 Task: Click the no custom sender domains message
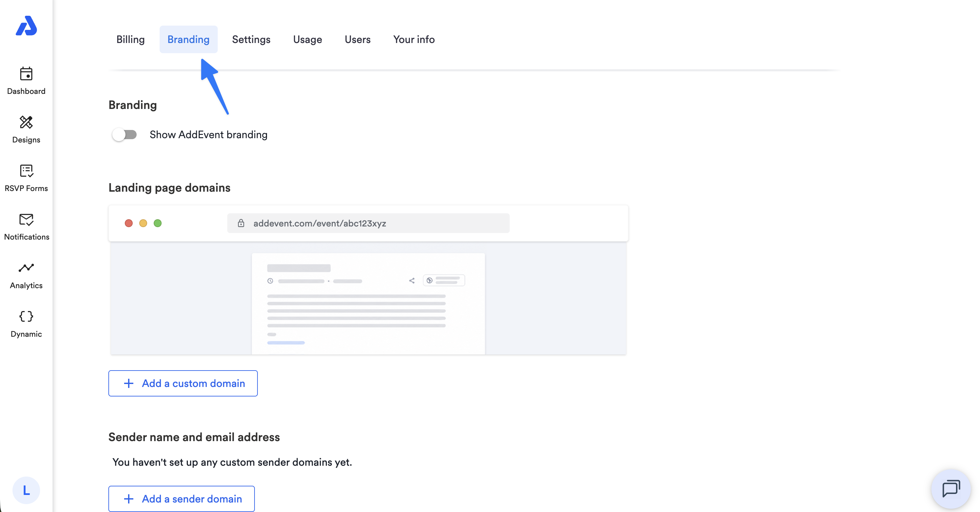click(x=232, y=462)
